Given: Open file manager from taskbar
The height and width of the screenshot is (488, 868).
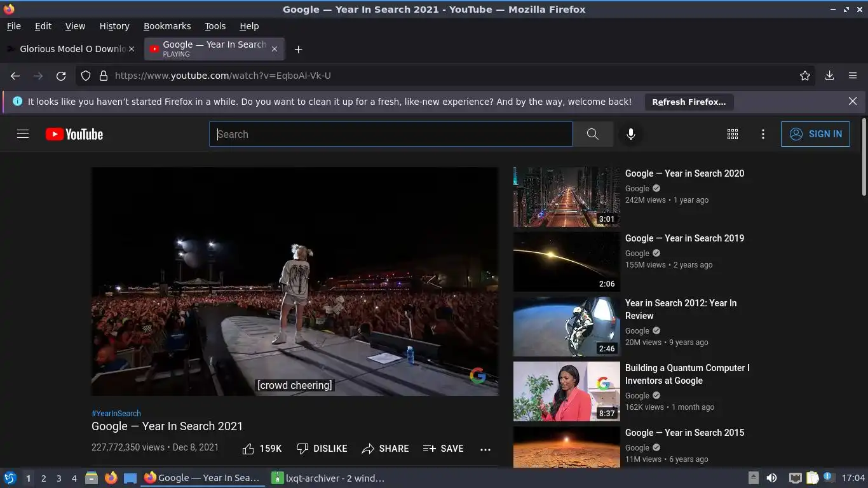Looking at the screenshot, I should tap(92, 478).
